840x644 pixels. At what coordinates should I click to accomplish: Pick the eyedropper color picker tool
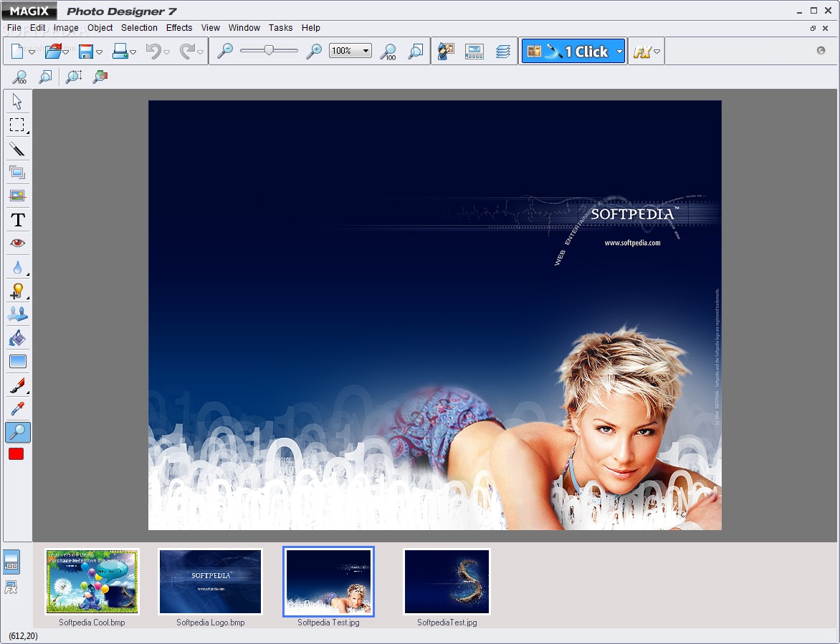pyautogui.click(x=18, y=409)
